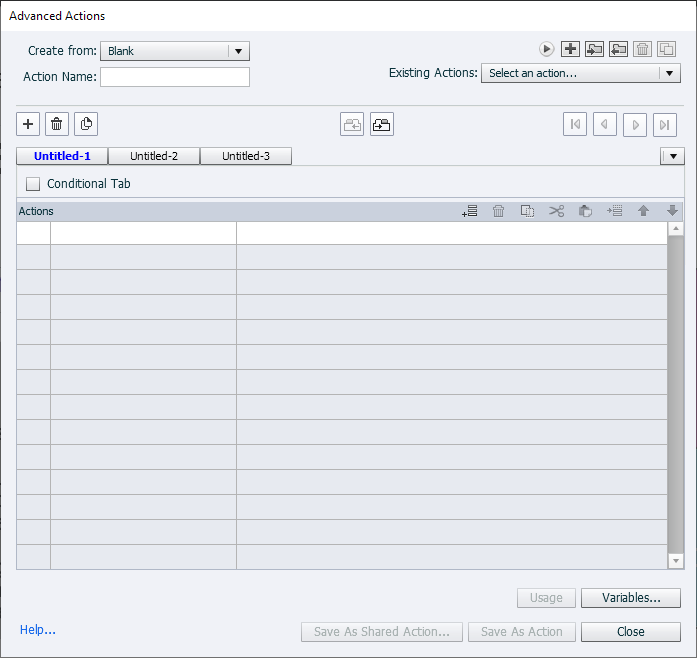Click the scrollbar down arrow in actions list

tap(676, 561)
